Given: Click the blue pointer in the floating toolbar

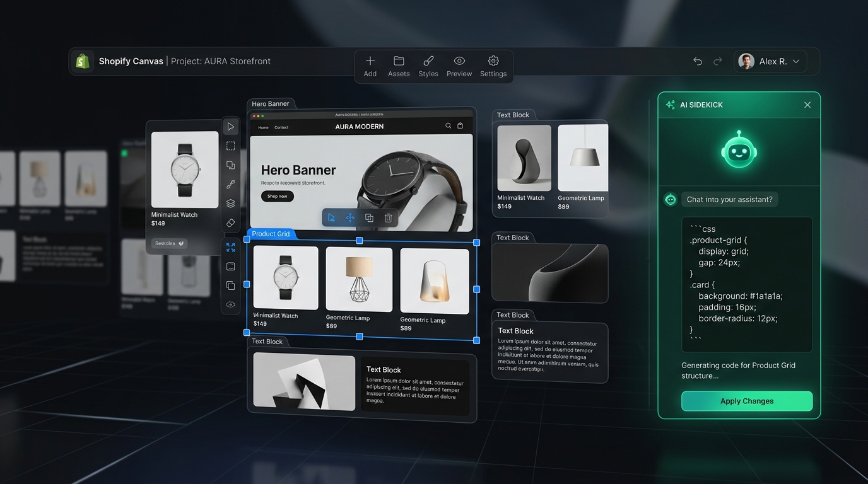Looking at the screenshot, I should pos(331,218).
